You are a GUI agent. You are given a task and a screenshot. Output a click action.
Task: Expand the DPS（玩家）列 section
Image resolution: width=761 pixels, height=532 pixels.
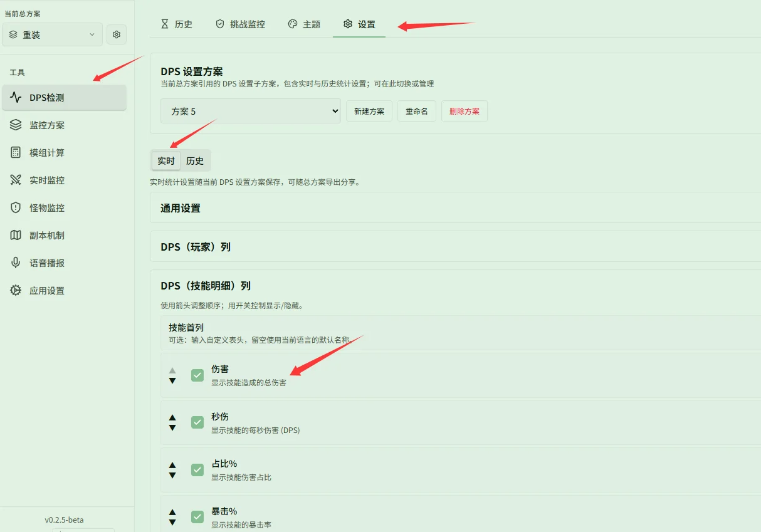[455, 246]
